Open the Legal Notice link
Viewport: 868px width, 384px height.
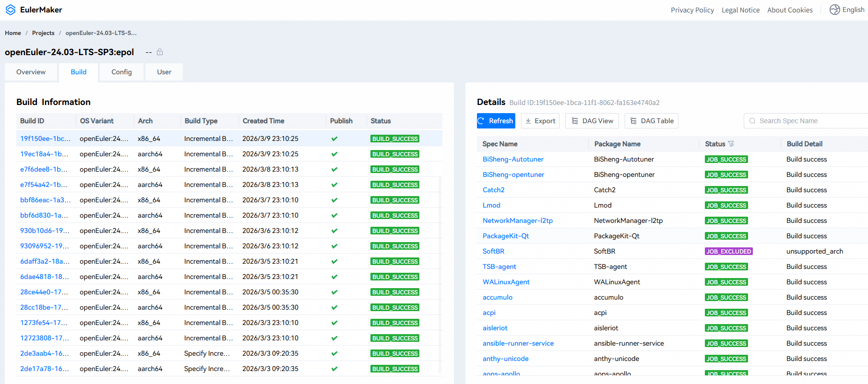coord(741,10)
